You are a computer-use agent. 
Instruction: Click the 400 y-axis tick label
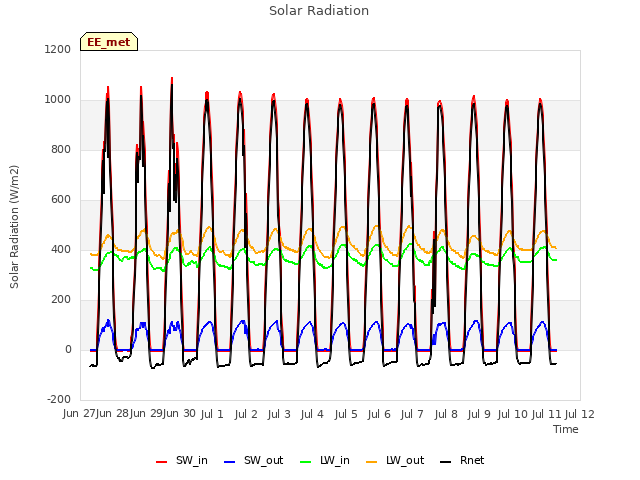pyautogui.click(x=61, y=249)
